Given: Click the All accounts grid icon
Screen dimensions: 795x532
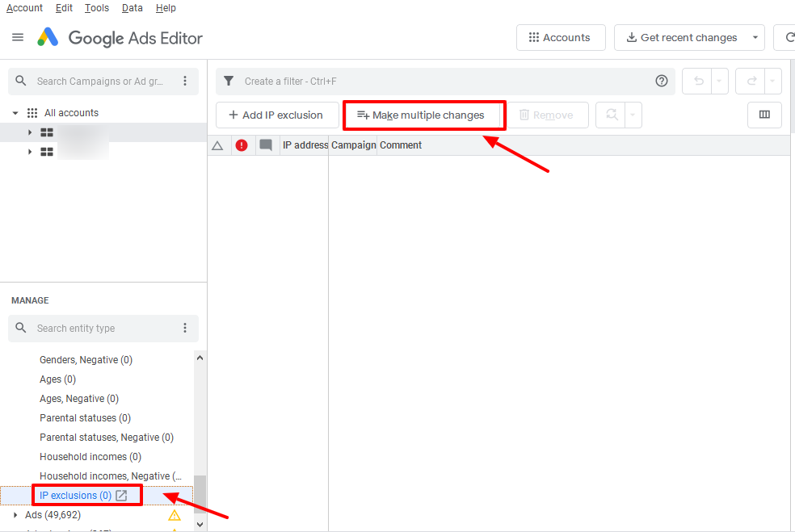Looking at the screenshot, I should click(32, 113).
